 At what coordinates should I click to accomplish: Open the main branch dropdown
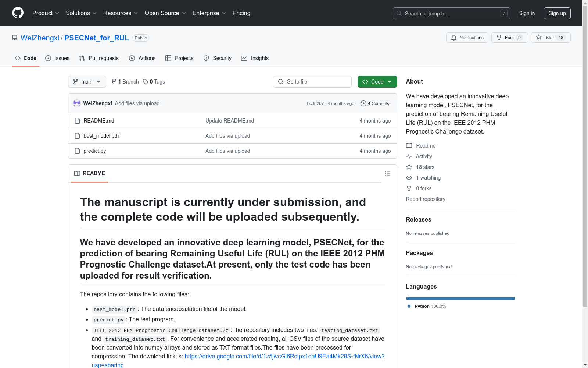click(x=87, y=82)
